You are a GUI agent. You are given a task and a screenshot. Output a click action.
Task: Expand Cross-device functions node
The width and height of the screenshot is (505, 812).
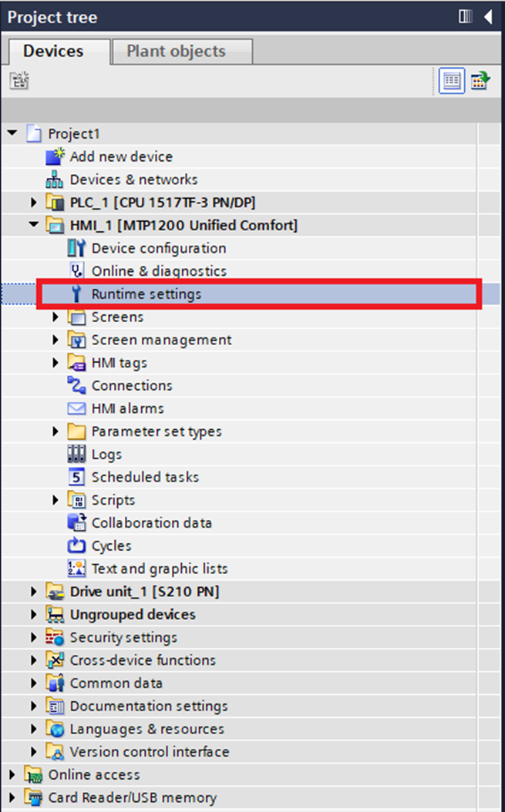(x=34, y=660)
